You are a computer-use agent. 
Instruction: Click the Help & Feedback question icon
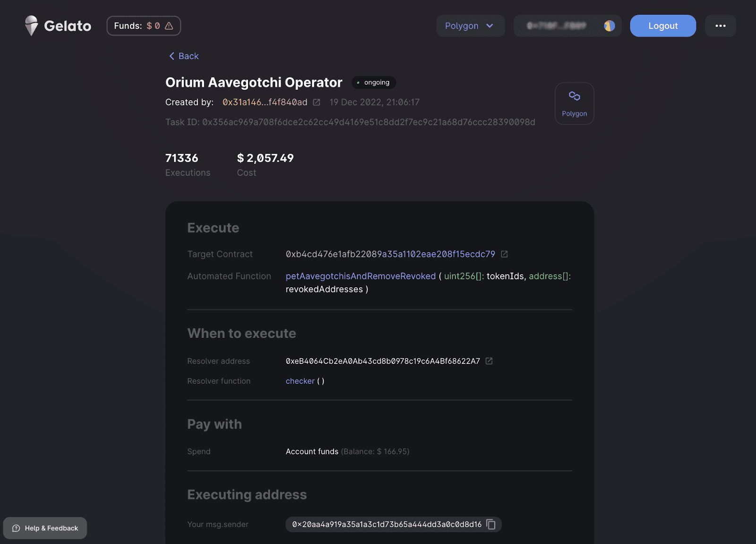coord(16,528)
